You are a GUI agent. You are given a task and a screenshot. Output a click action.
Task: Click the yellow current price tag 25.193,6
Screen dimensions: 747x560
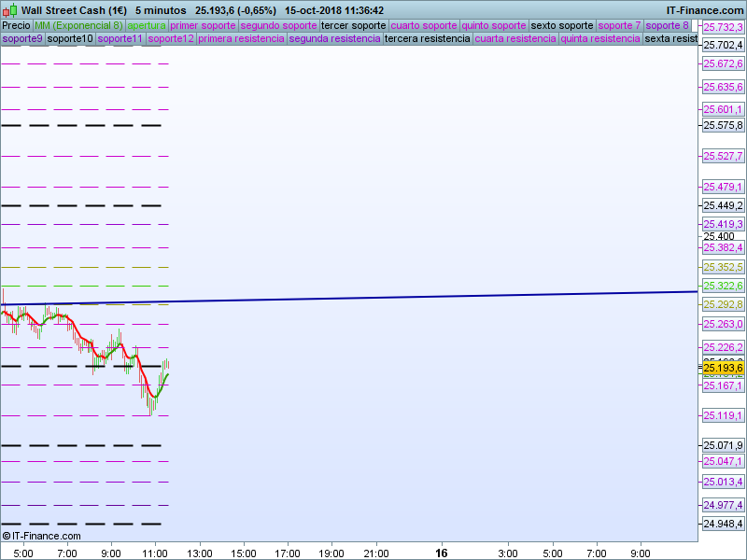point(723,368)
